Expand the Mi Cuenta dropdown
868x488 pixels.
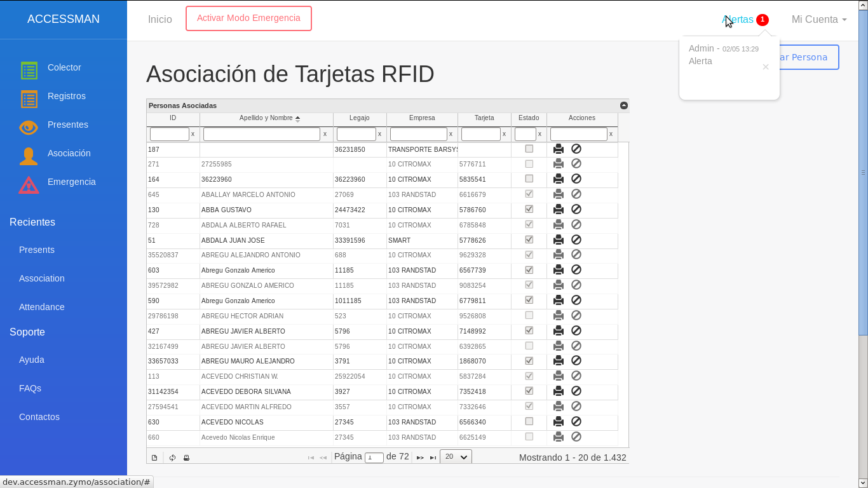pos(818,20)
